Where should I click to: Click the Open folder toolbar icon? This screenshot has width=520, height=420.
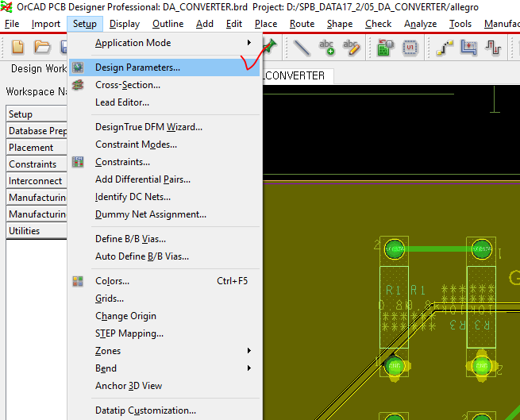tap(42, 47)
